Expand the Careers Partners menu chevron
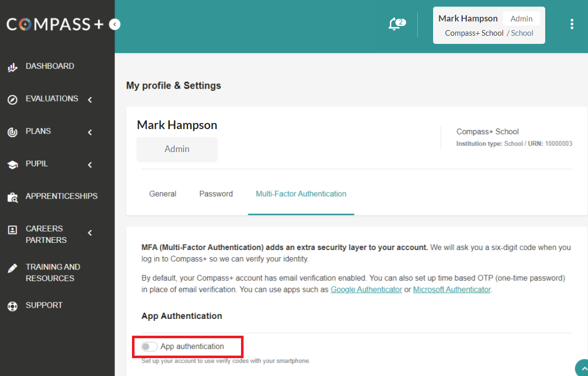Viewport: 588px width, 376px height. click(90, 233)
